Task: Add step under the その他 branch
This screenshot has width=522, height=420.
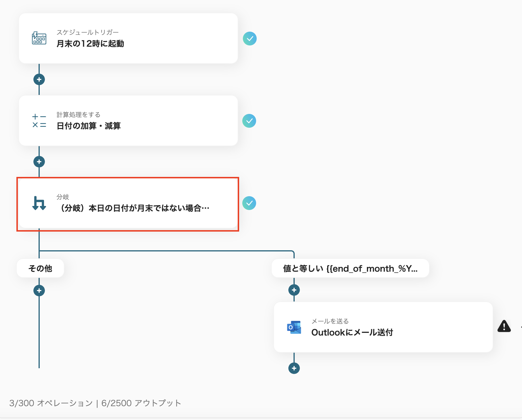Action: (x=39, y=291)
